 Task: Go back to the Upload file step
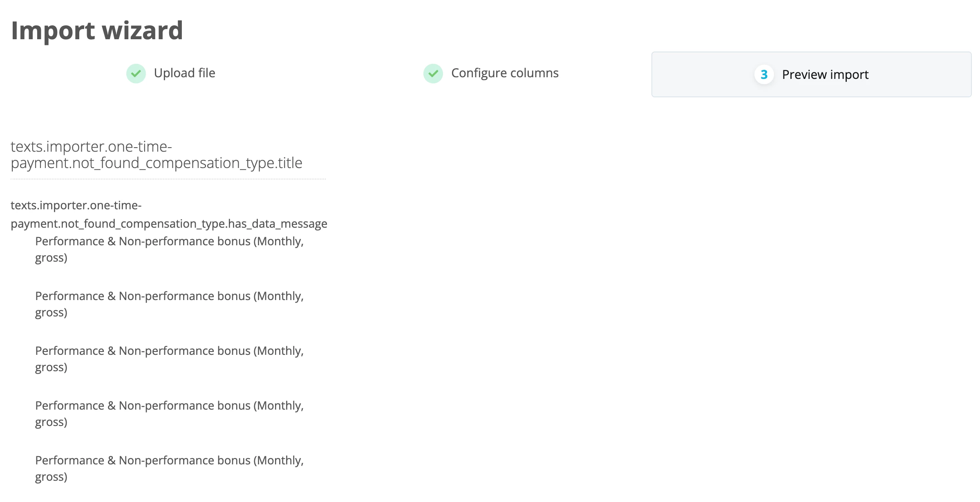pos(184,73)
